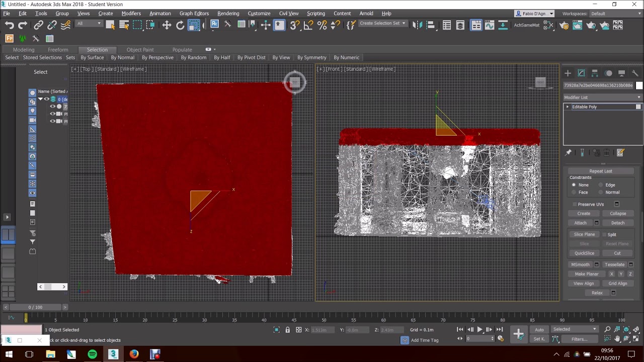Image resolution: width=644 pixels, height=362 pixels.
Task: Switch to the Freeform ribbon tab
Action: [x=58, y=50]
